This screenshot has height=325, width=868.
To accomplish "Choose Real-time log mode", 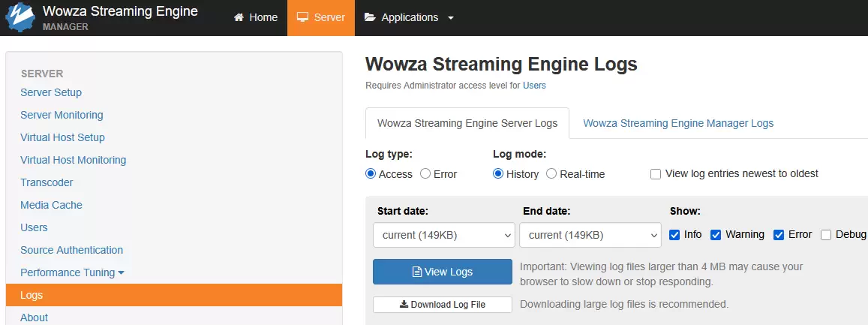I will tap(551, 174).
